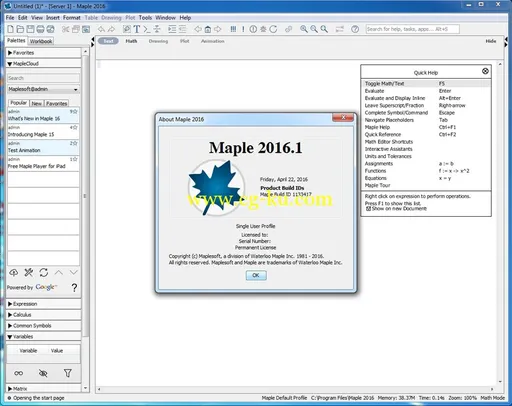Refresh MapleCloud list with sync icon
Viewport: 512px width, 406px height.
coord(44,272)
